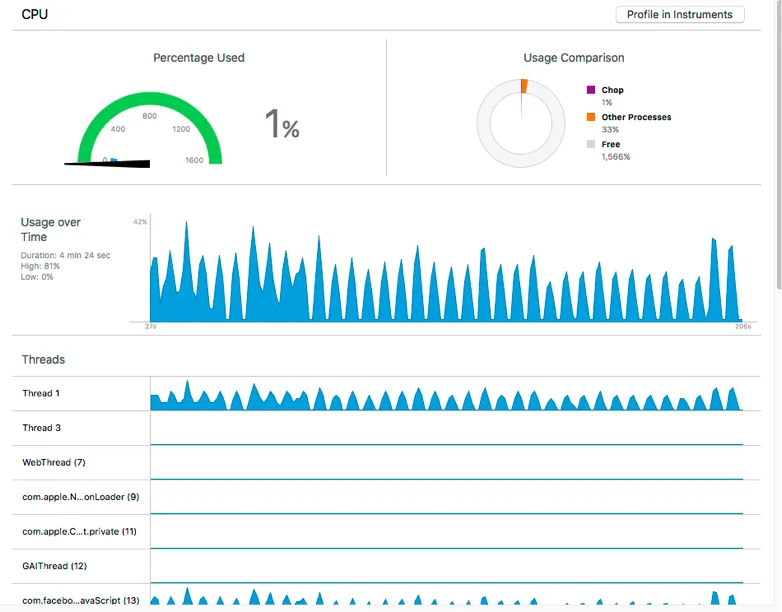Click the Usage over Time heading

[x=50, y=229]
